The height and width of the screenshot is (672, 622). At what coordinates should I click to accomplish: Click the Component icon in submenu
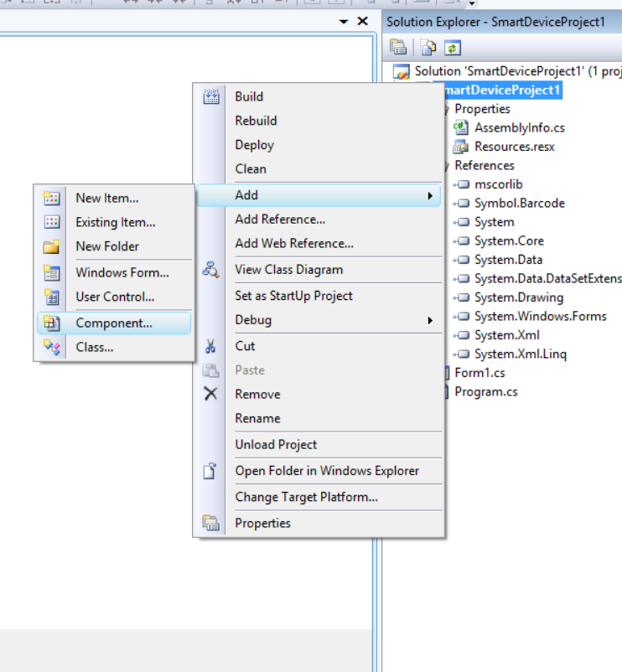click(x=51, y=323)
